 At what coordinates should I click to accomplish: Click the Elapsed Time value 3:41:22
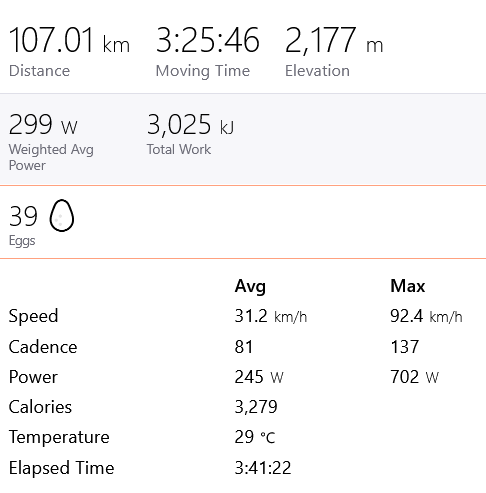[263, 468]
